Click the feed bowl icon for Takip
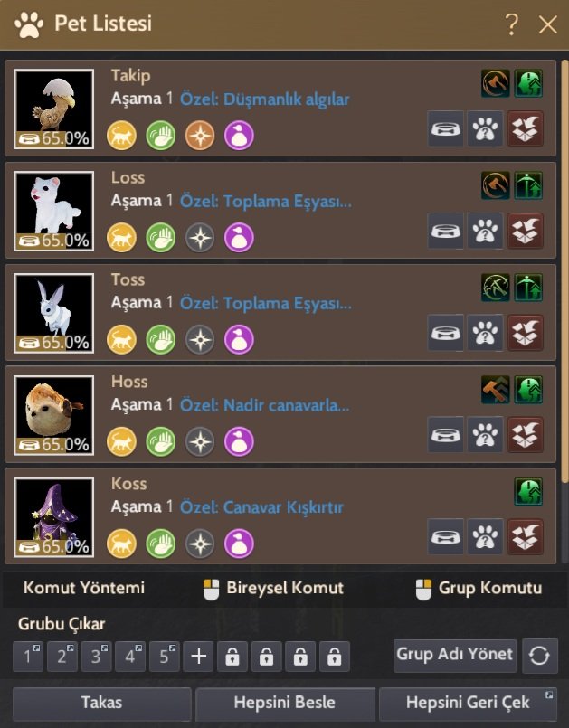This screenshot has width=569, height=728. coord(445,128)
